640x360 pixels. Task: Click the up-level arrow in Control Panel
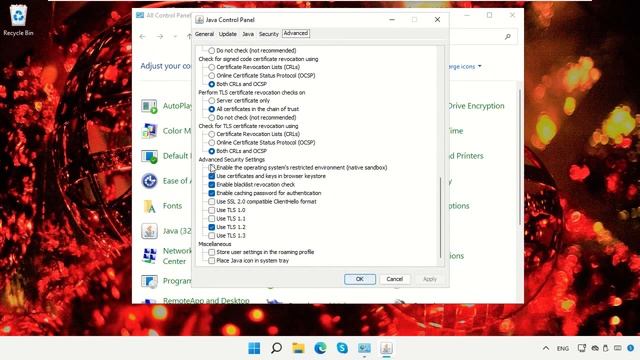pos(189,36)
